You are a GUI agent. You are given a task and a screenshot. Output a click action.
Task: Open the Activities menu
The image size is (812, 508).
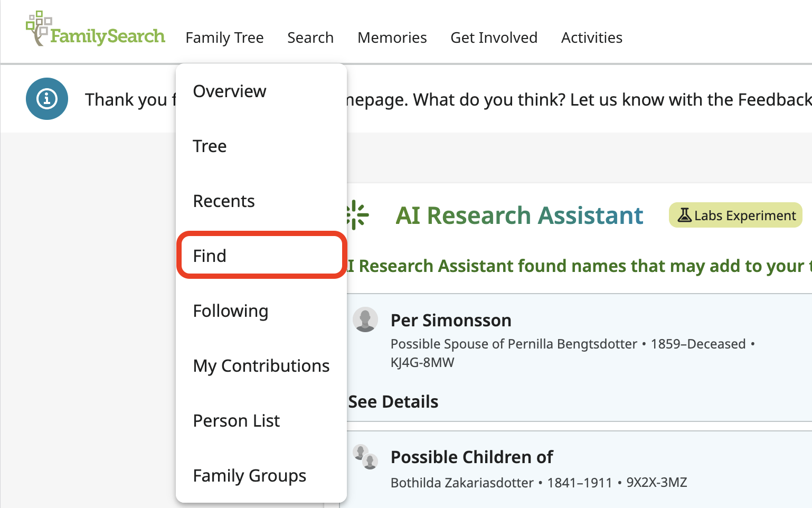point(591,37)
